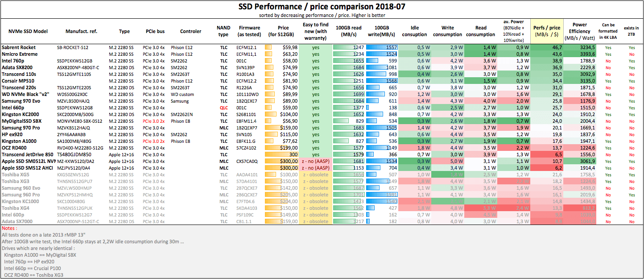Click the "Kingston KC2000" model cell

coord(21,114)
